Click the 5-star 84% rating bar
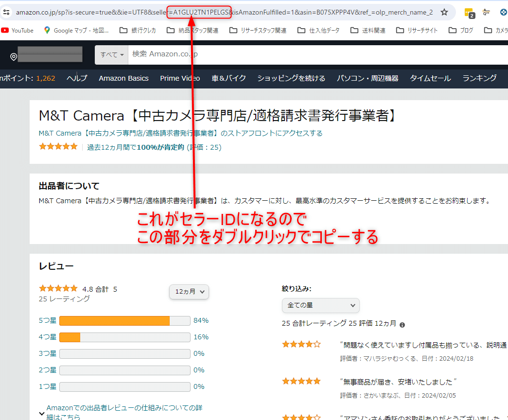Screen dimensions: 508x420 (x=125, y=321)
